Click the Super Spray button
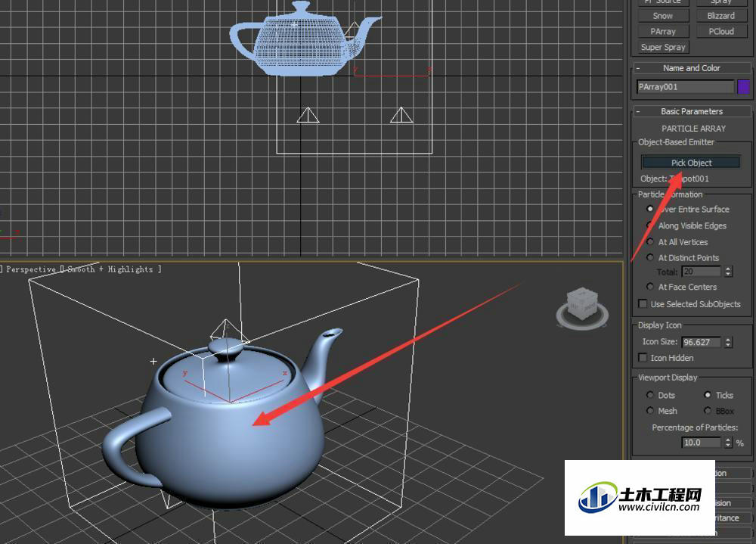Viewport: 756px width, 544px height. coord(663,47)
